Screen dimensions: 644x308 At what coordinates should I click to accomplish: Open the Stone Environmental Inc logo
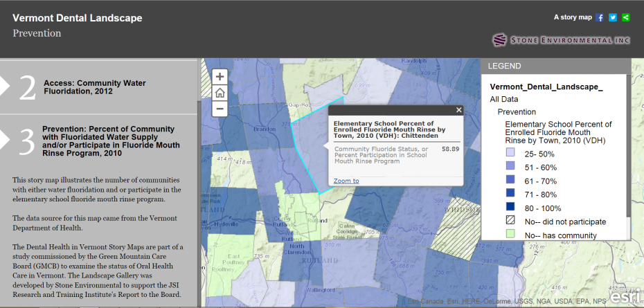(x=562, y=40)
